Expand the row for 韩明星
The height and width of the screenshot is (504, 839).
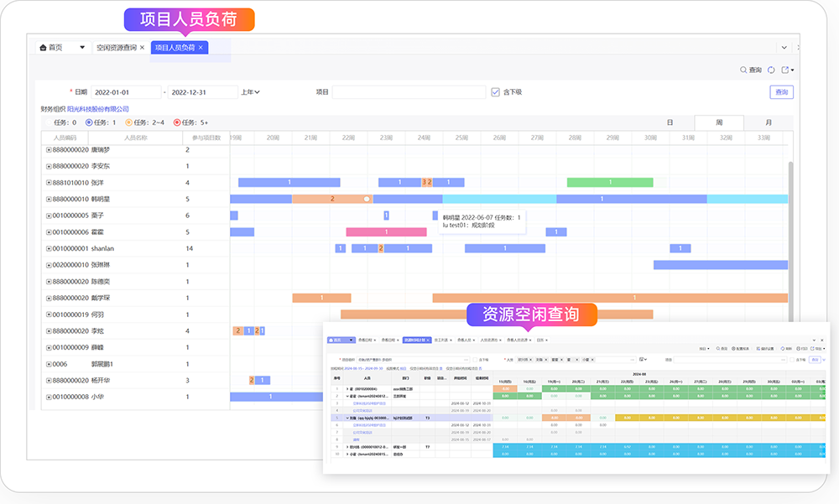pyautogui.click(x=49, y=199)
